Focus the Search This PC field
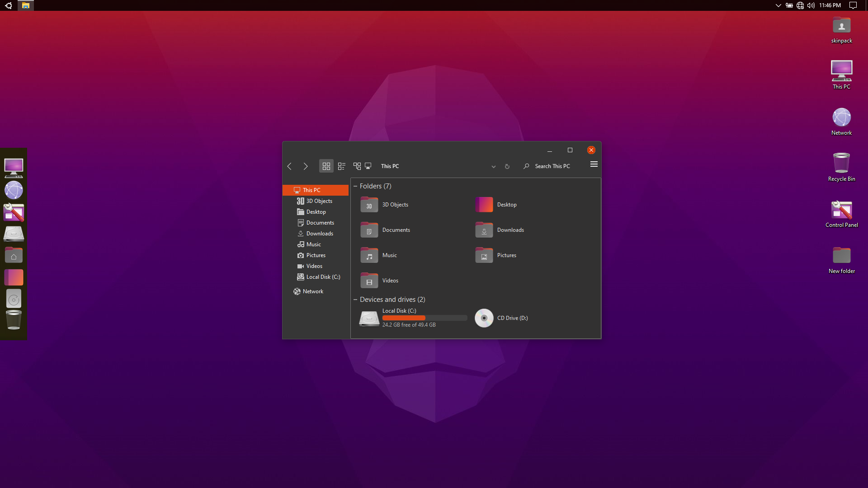868x488 pixels. [552, 166]
